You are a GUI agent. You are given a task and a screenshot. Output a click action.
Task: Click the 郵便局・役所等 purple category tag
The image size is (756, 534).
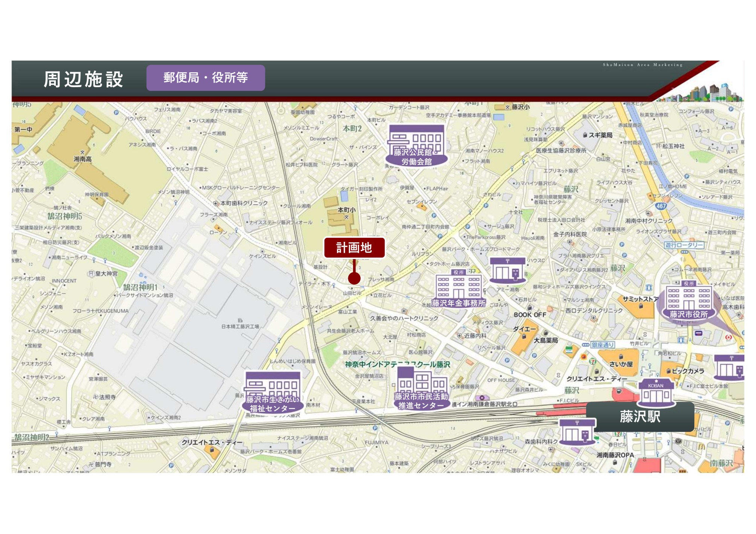[206, 78]
